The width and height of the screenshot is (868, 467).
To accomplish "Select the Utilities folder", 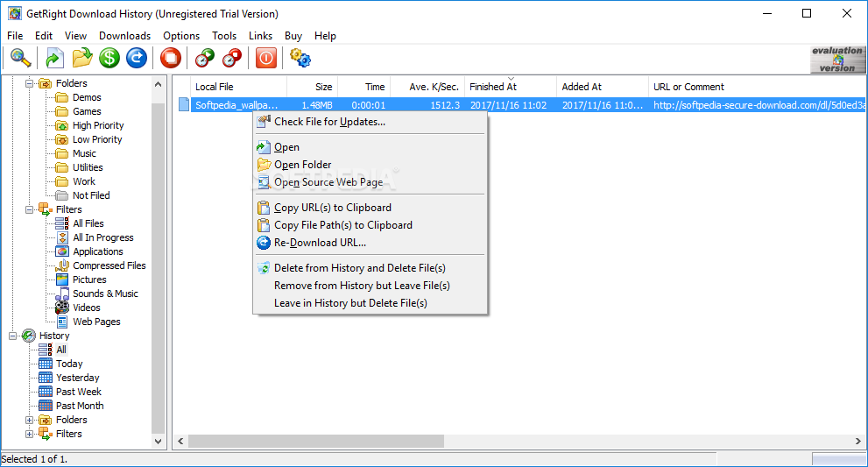I will point(88,167).
